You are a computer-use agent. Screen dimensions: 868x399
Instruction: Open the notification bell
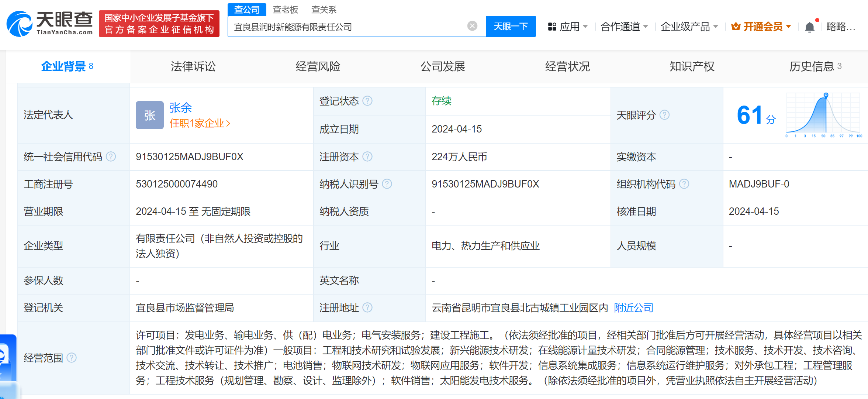(x=809, y=27)
